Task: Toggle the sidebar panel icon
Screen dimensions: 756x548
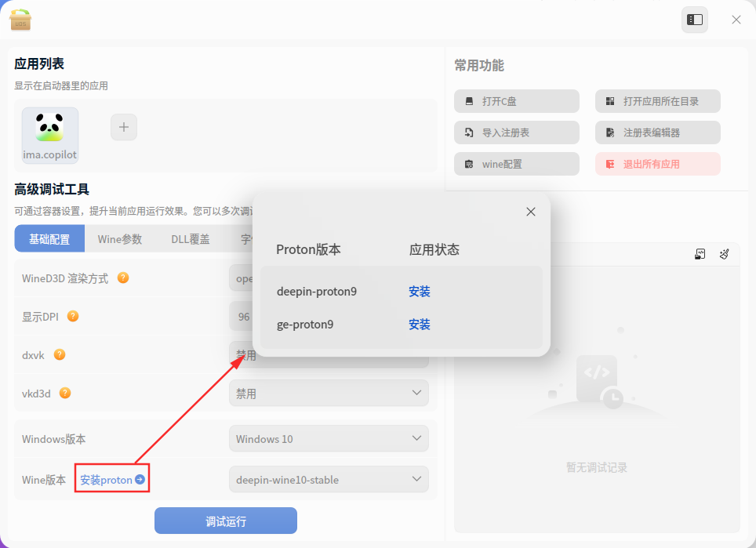Action: point(694,20)
